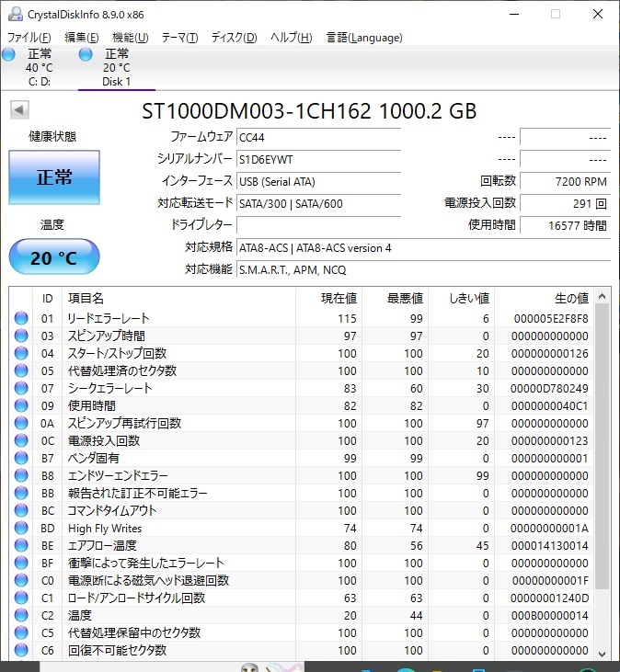Click raw value 000B00000014 in 温度 row
This screenshot has height=672, width=620.
549,616
